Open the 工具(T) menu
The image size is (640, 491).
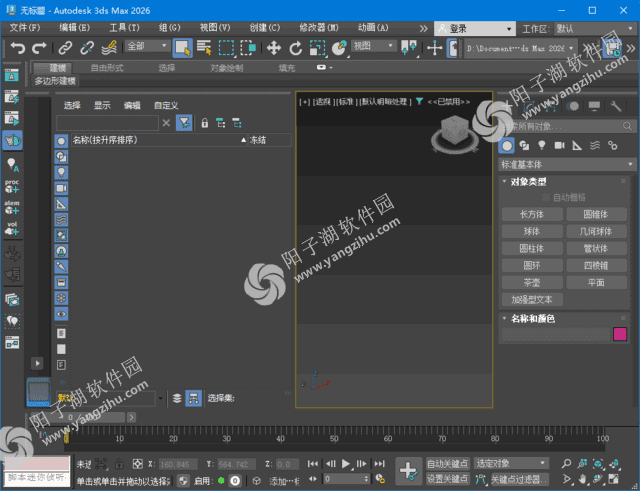pos(124,28)
